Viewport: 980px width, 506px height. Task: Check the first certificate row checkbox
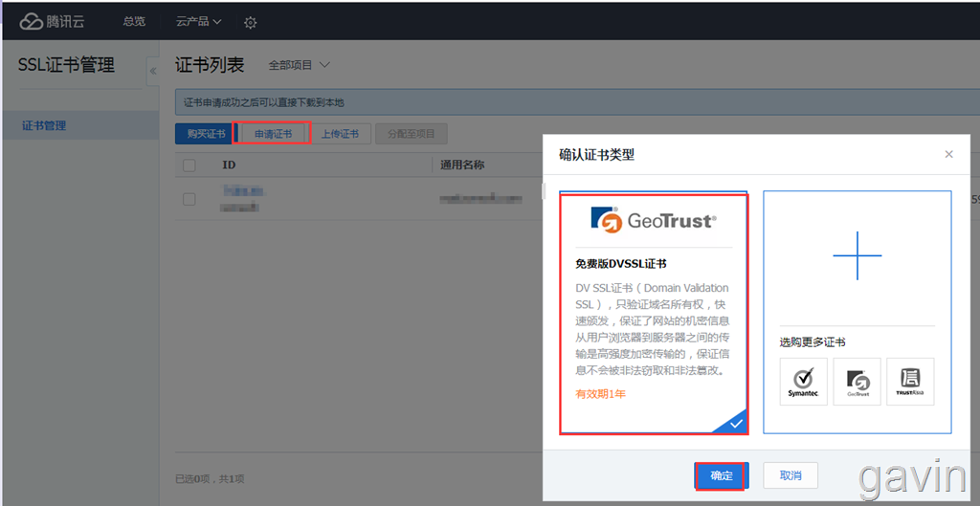point(189,199)
